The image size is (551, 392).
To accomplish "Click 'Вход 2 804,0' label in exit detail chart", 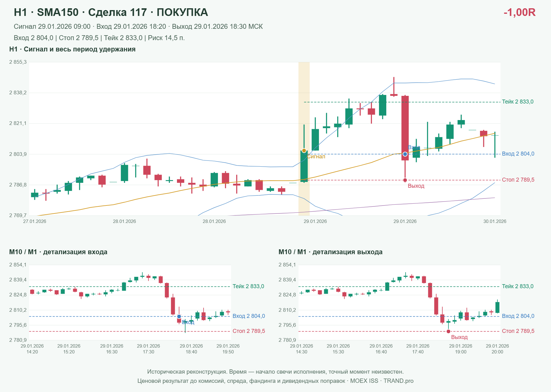I will coord(518,316).
